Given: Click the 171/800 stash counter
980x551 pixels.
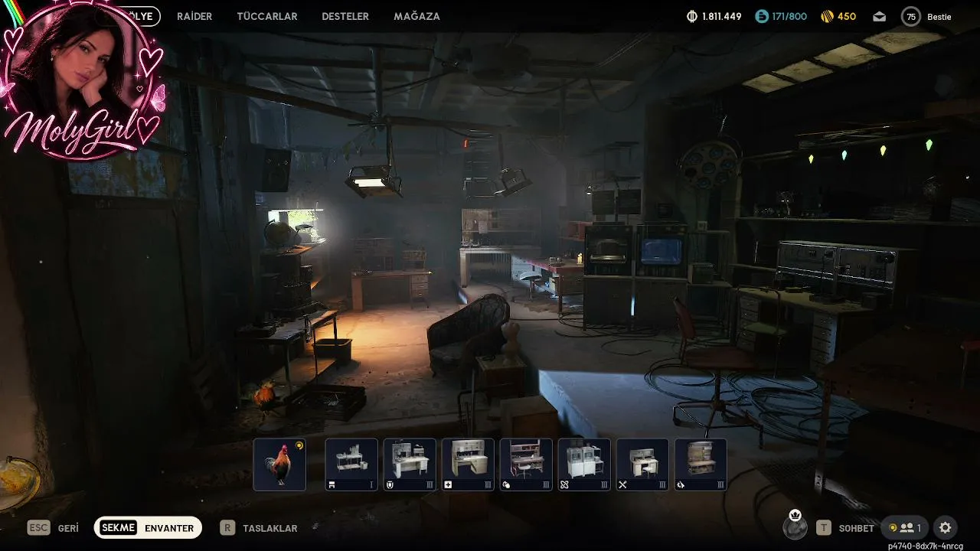Looking at the screenshot, I should point(789,16).
